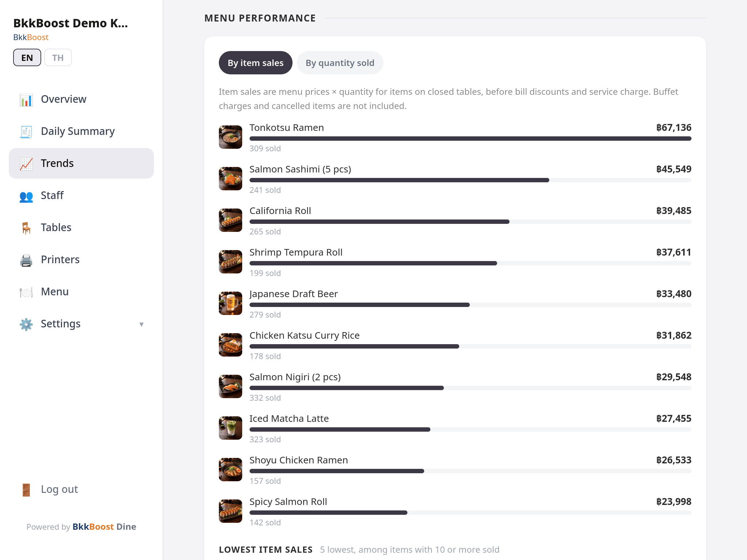The width and height of the screenshot is (747, 560).
Task: Click the Daily Summary receipt icon
Action: coord(26,132)
